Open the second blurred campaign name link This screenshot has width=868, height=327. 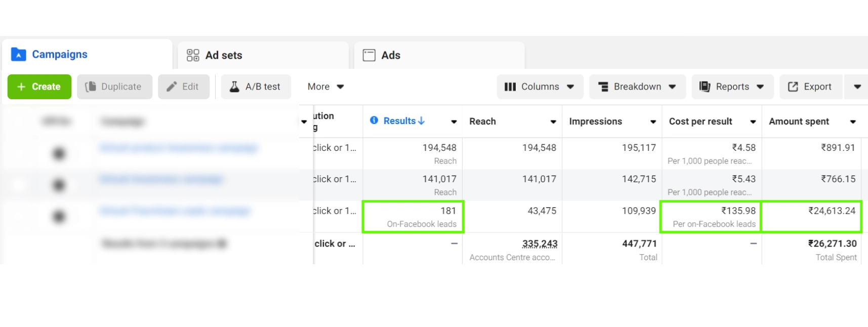(161, 179)
